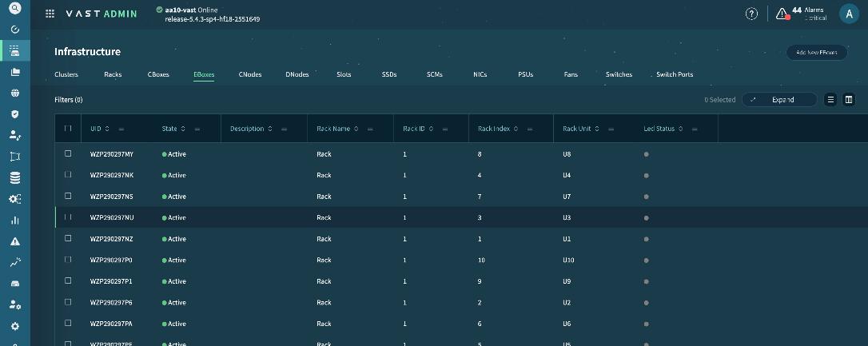868x346 pixels.
Task: Click the Expand button
Action: (x=779, y=100)
